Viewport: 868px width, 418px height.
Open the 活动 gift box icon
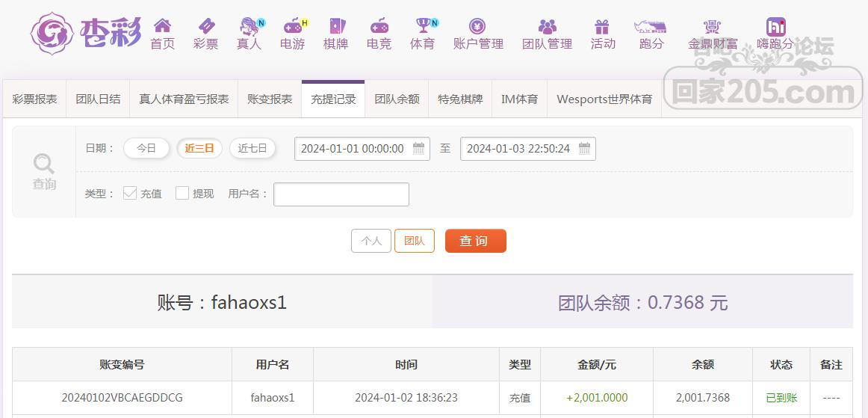602,26
